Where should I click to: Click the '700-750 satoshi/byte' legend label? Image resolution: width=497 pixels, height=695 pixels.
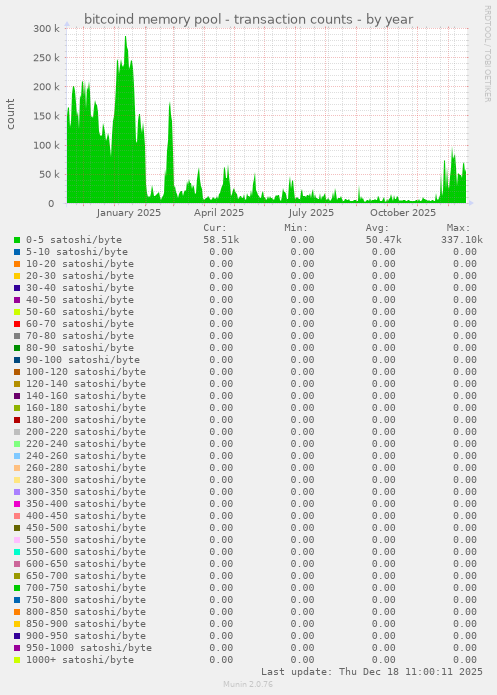(x=86, y=587)
